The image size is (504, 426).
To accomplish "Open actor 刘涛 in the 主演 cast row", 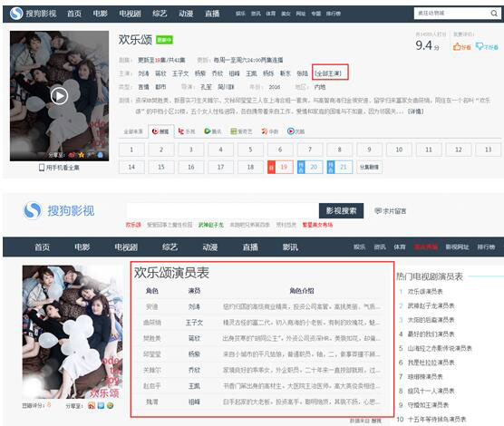I will [143, 73].
